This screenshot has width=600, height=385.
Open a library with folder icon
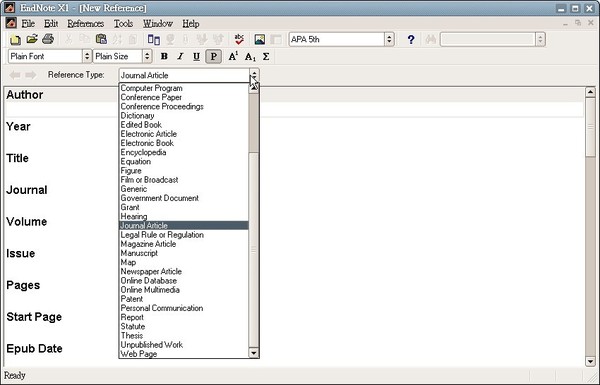pyautogui.click(x=32, y=39)
